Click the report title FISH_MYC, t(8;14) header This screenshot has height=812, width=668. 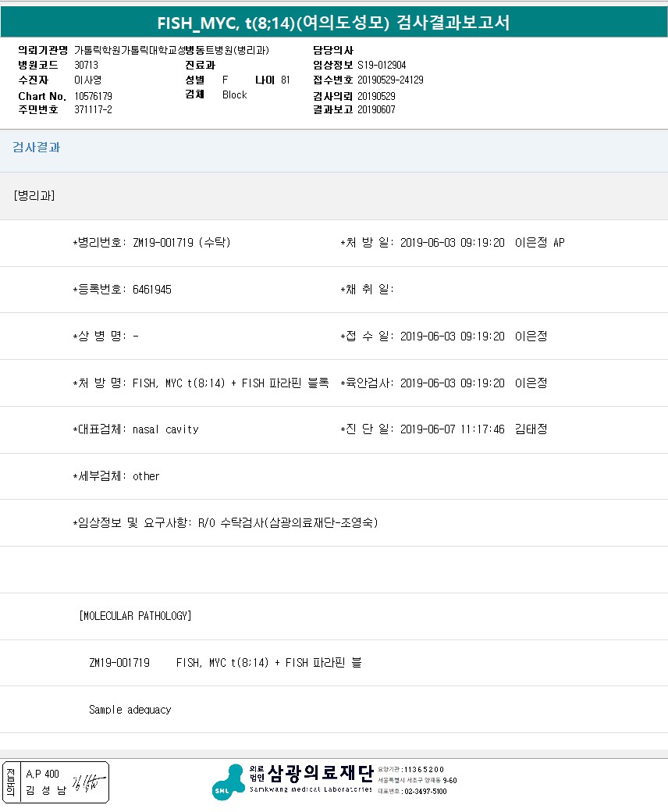tap(334, 23)
